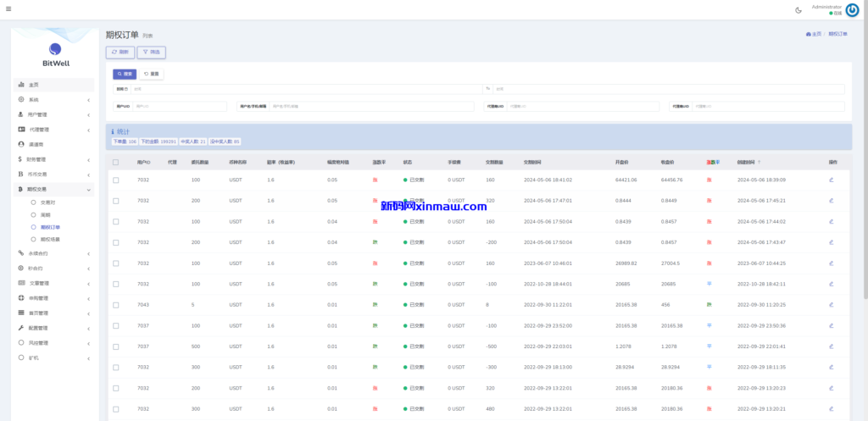Viewport: 868px width, 421px height.
Task: Click the 统计 info icon in the blue panel
Action: coord(114,132)
